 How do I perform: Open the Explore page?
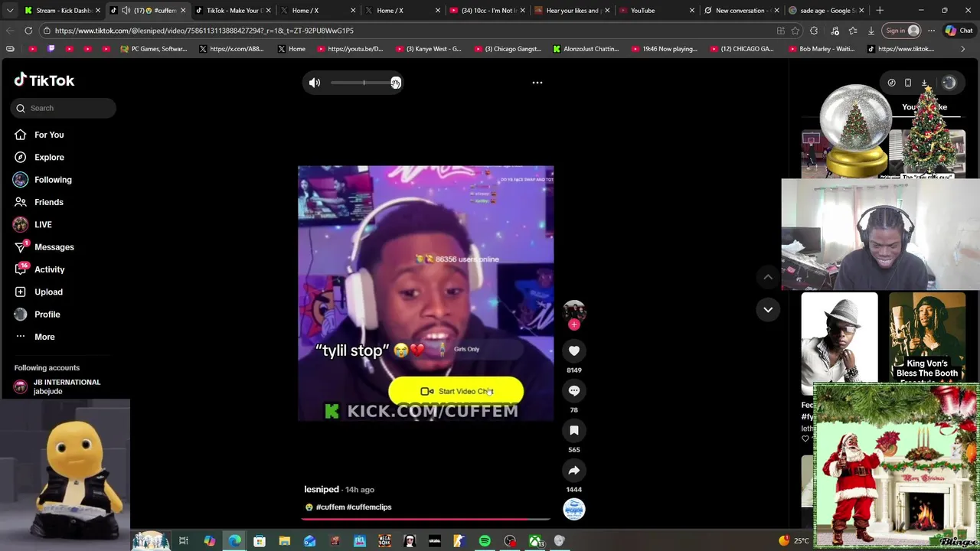tap(49, 157)
